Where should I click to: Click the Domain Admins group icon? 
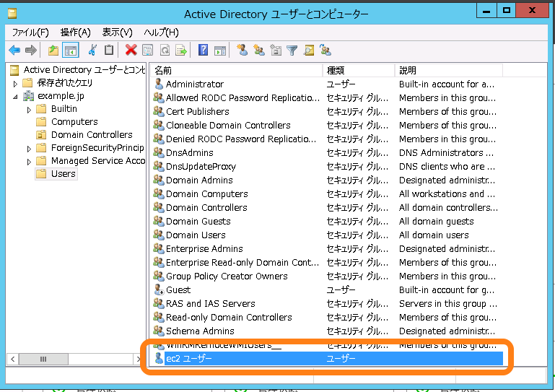point(159,180)
